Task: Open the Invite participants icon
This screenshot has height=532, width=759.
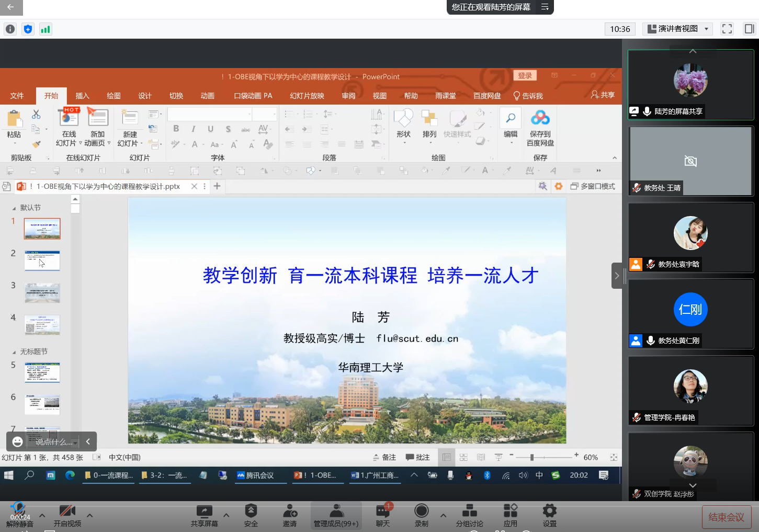Action: (x=290, y=511)
